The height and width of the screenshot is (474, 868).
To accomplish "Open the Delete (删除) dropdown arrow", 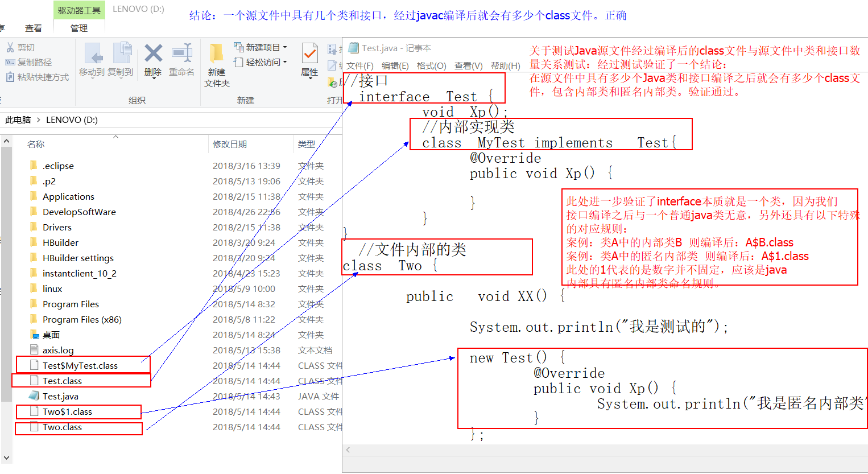I will coord(154,79).
